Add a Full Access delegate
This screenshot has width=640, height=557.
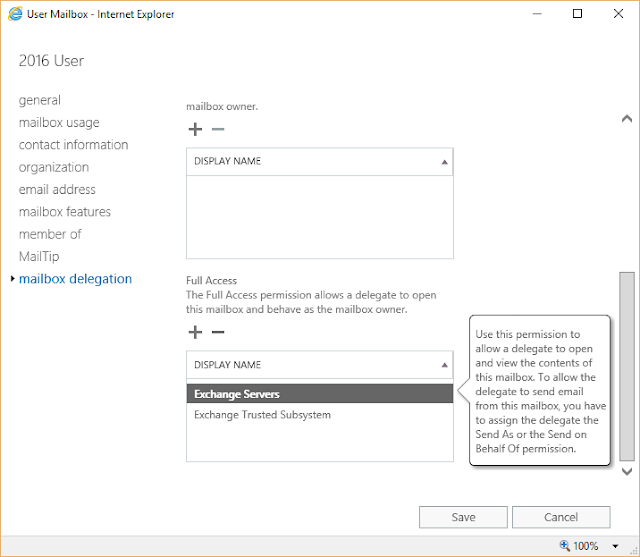(195, 332)
